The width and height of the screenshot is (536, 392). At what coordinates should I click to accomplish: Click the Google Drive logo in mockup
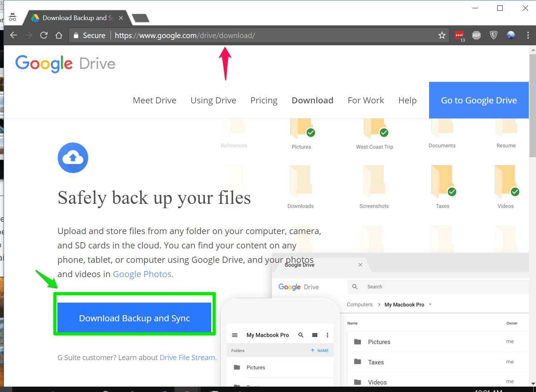tap(298, 287)
